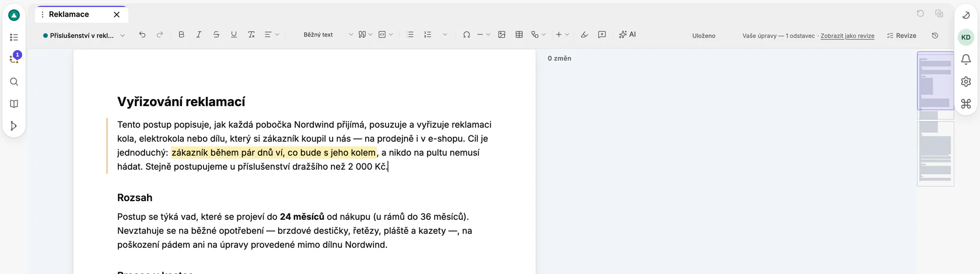
Task: Open the horizontal line dropdown
Action: click(484, 35)
